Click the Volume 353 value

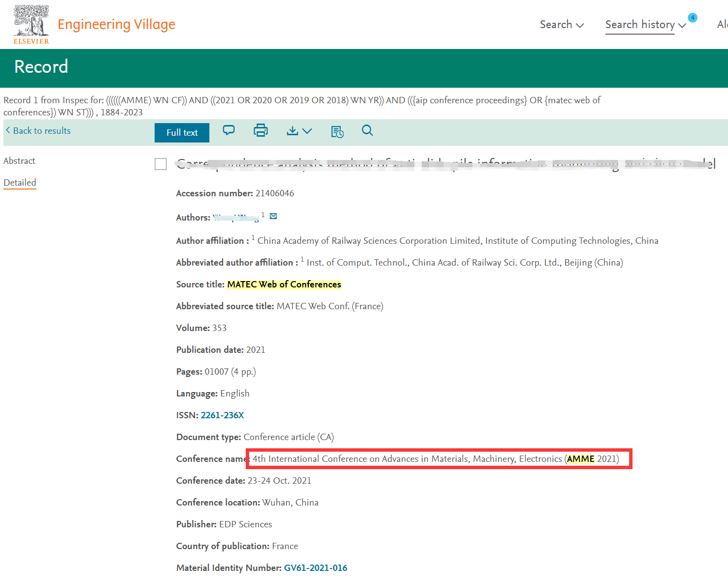tap(220, 328)
